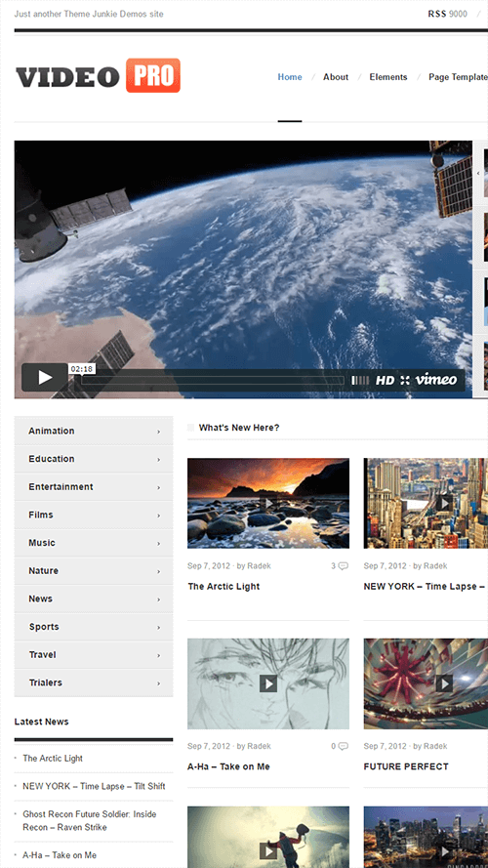The width and height of the screenshot is (488, 868).
Task: Click author Radek under The Arctic Light
Action: [x=259, y=565]
